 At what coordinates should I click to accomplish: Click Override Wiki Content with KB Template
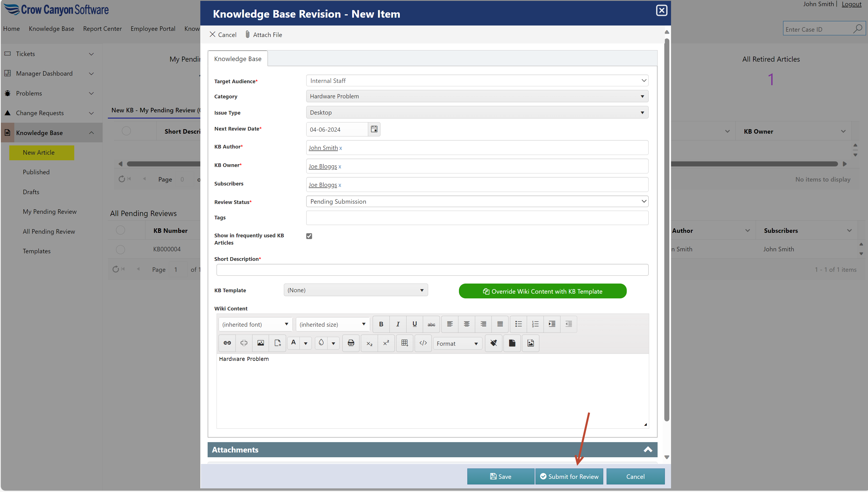click(x=542, y=291)
